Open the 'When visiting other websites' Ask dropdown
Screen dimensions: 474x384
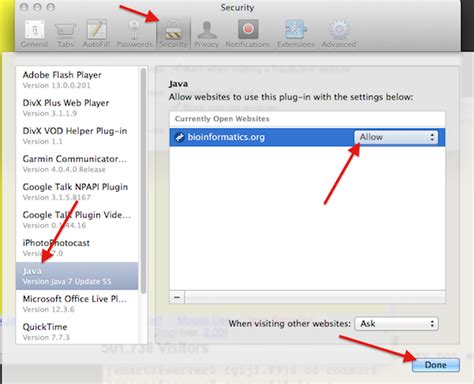pos(397,324)
